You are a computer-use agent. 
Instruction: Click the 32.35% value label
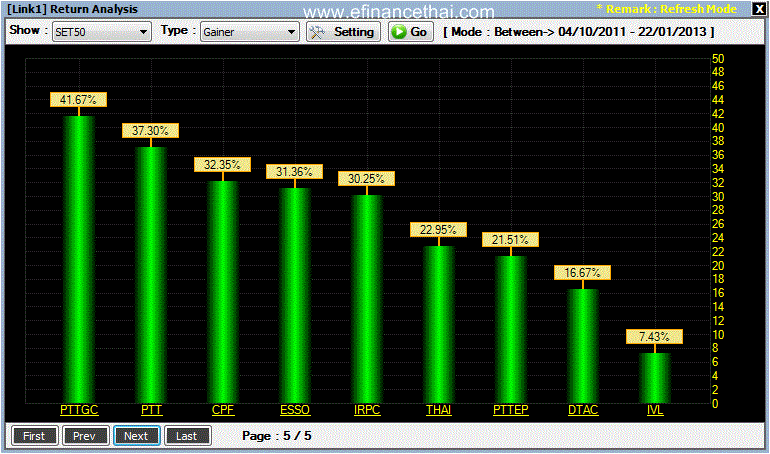[x=222, y=164]
